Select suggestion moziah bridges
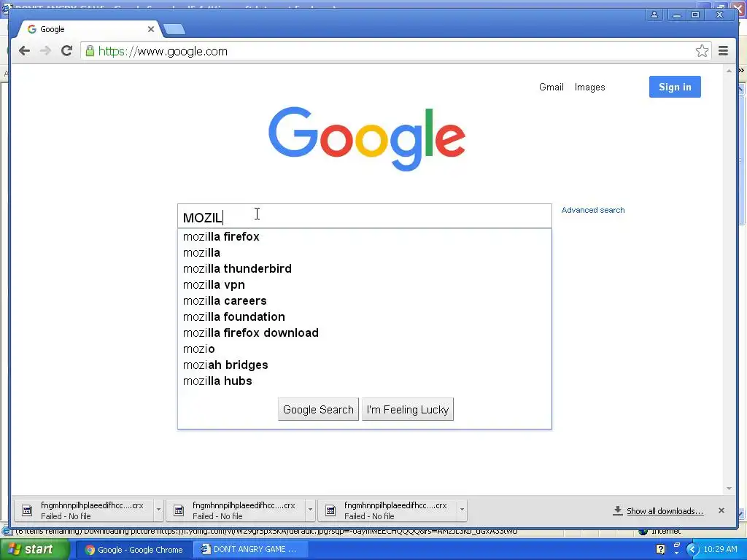Viewport: 747px width, 560px height. (x=365, y=365)
